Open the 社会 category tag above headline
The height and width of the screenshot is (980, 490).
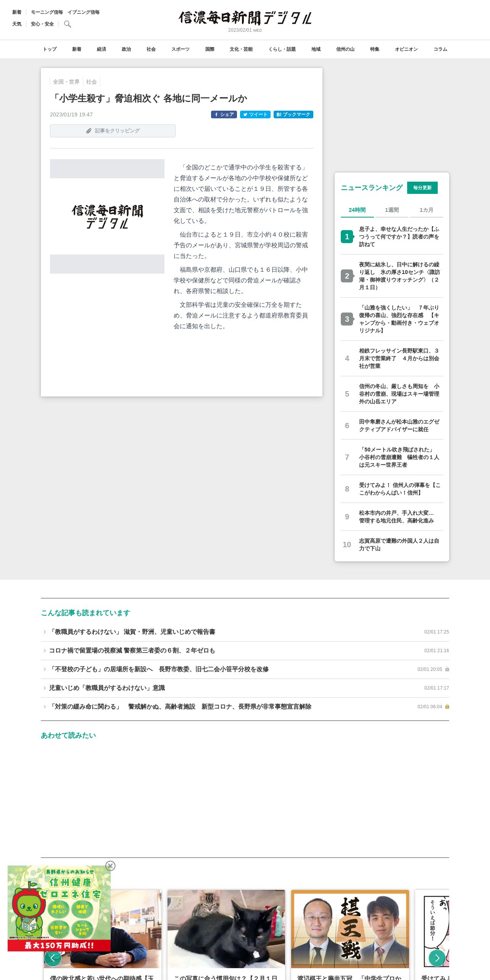[x=92, y=82]
